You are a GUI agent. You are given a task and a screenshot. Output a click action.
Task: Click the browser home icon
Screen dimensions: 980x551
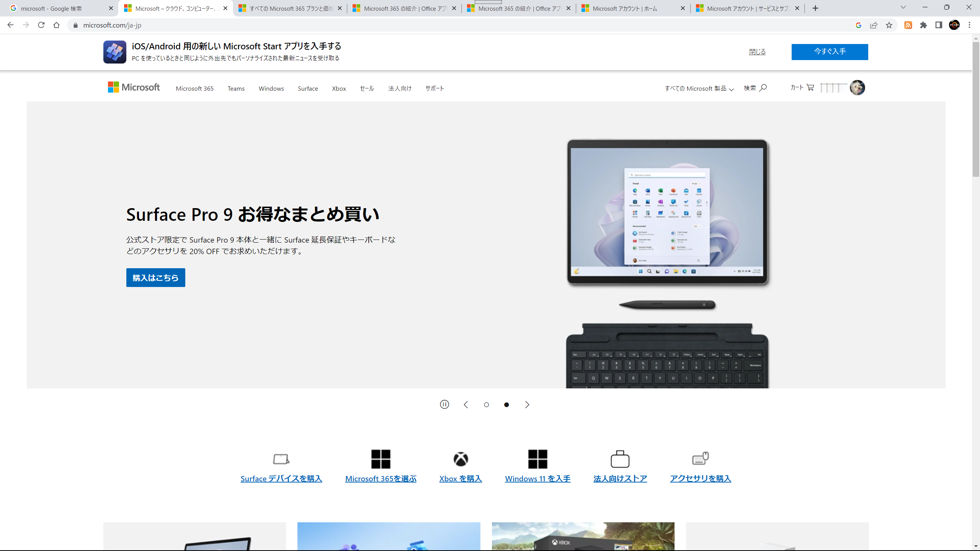point(56,25)
